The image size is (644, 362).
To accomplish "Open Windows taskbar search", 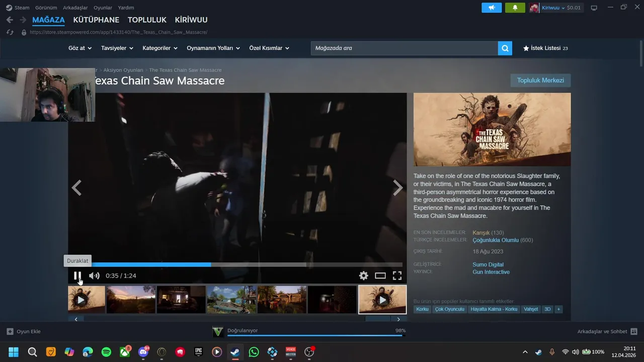I will click(32, 352).
